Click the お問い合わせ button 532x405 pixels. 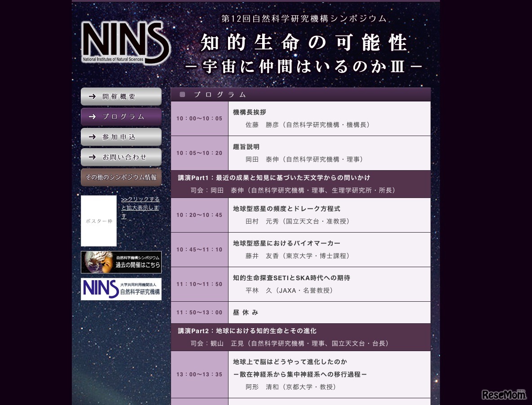[121, 157]
